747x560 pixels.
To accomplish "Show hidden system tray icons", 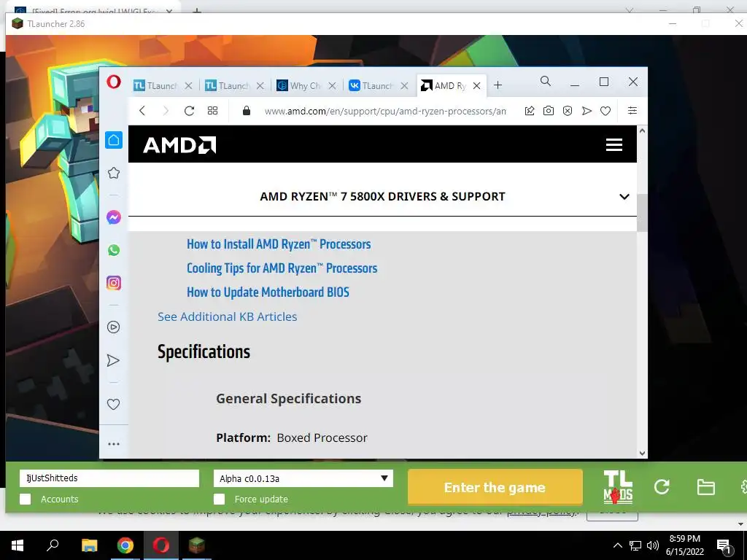I will 617,545.
